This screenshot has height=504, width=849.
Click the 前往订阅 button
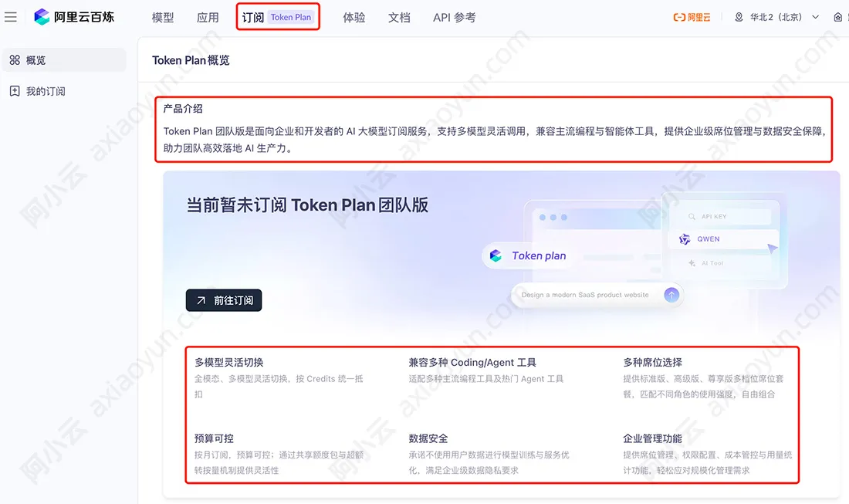pos(223,300)
